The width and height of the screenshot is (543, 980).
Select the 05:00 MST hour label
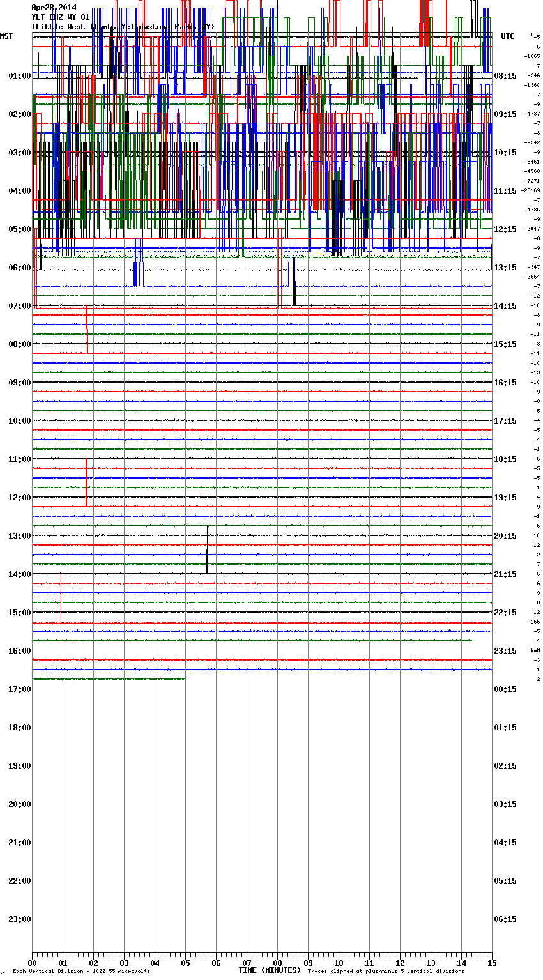20,229
